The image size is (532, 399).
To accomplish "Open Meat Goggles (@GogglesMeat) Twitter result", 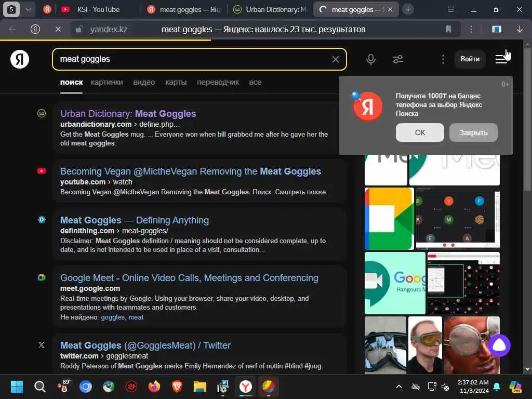I will click(x=145, y=345).
